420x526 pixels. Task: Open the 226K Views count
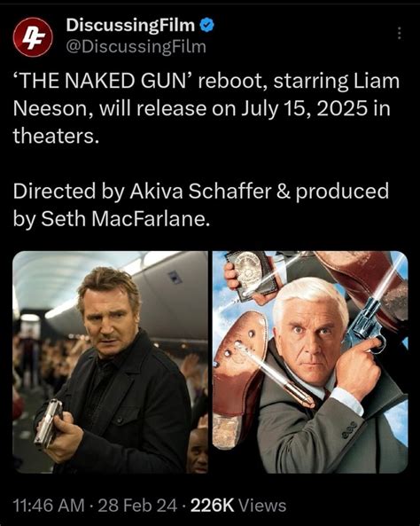[x=238, y=506]
